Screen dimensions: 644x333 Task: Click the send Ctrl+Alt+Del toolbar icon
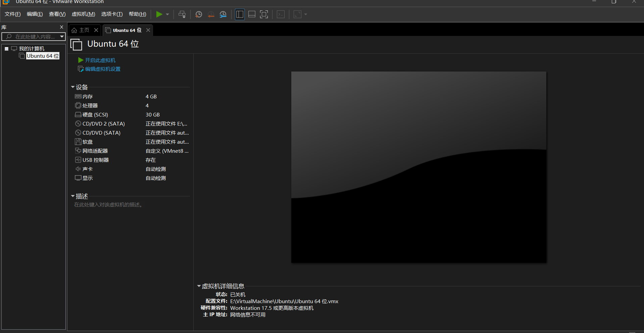point(182,14)
